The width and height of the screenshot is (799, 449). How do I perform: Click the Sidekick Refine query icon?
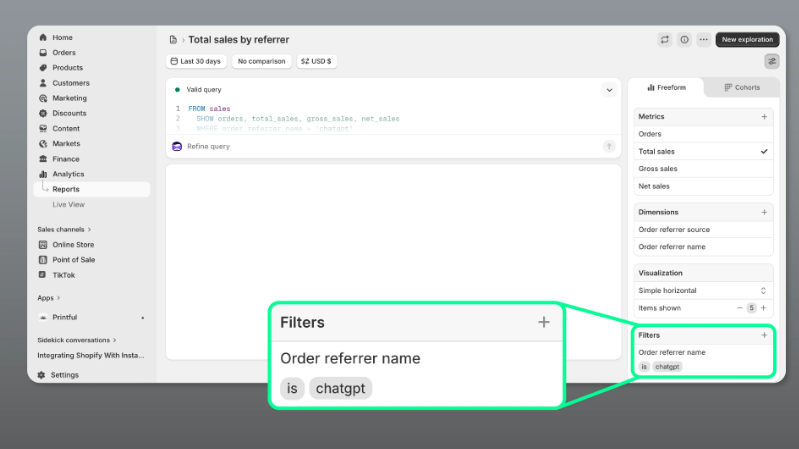pos(177,146)
